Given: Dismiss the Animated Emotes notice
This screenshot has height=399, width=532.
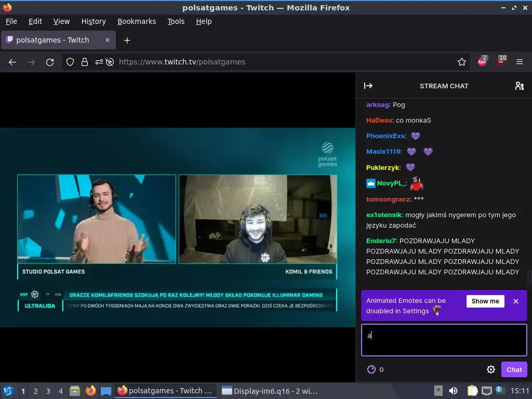Looking at the screenshot, I should [516, 301].
